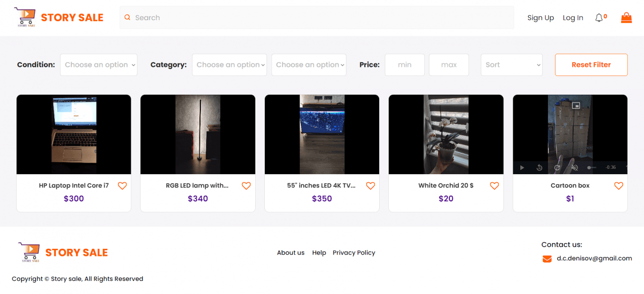Click the Cartoon box video progress slider
Screen dimensions: 644x294
click(x=592, y=167)
